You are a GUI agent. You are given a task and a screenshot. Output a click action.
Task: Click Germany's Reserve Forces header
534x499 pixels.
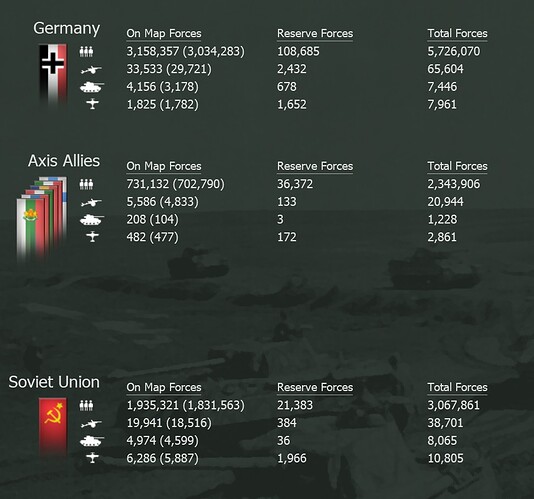[315, 33]
